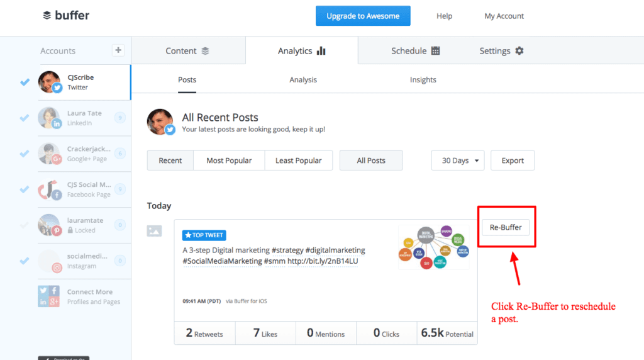Click the 0 Mentions stat
This screenshot has width=644, height=360.
[326, 333]
